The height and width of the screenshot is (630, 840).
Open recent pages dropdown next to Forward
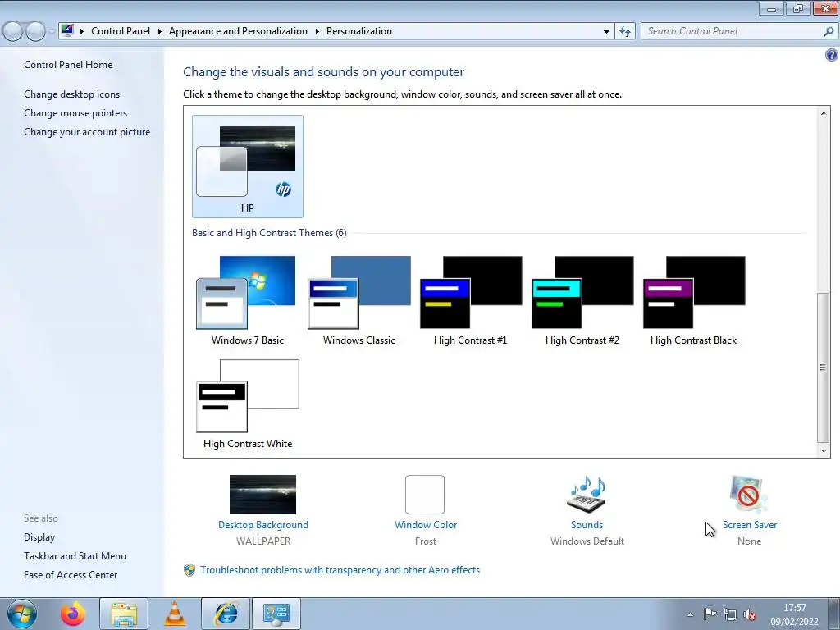52,32
